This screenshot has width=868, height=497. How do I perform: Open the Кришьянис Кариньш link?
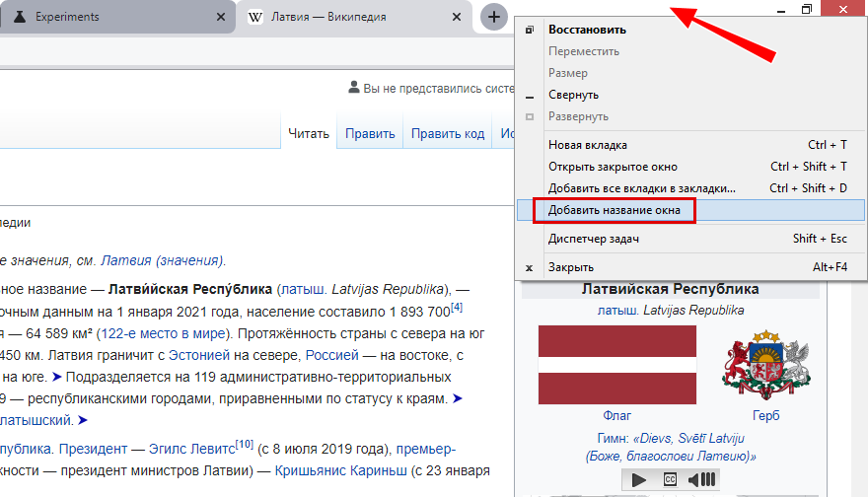pyautogui.click(x=341, y=471)
